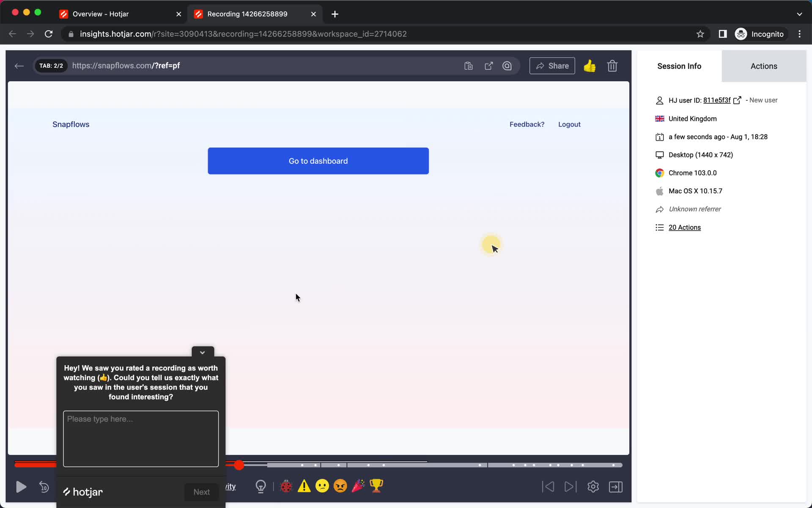This screenshot has width=812, height=508.
Task: Click the share session icon
Action: (x=552, y=66)
